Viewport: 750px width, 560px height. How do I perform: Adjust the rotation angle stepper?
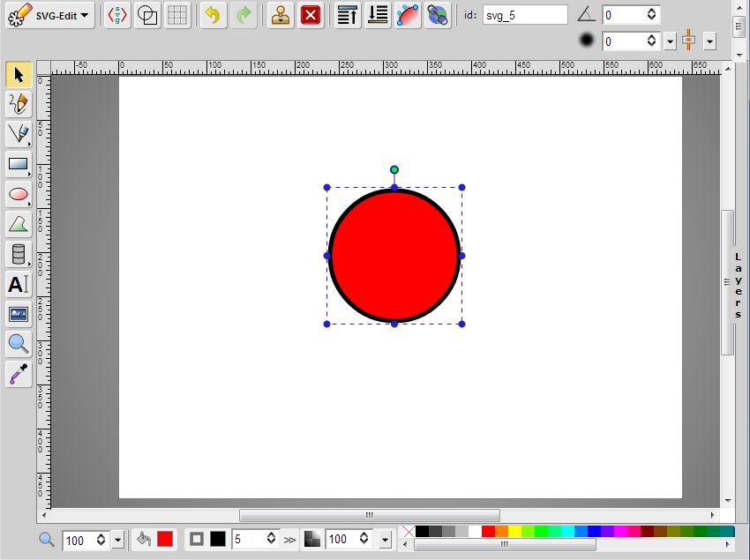(651, 14)
